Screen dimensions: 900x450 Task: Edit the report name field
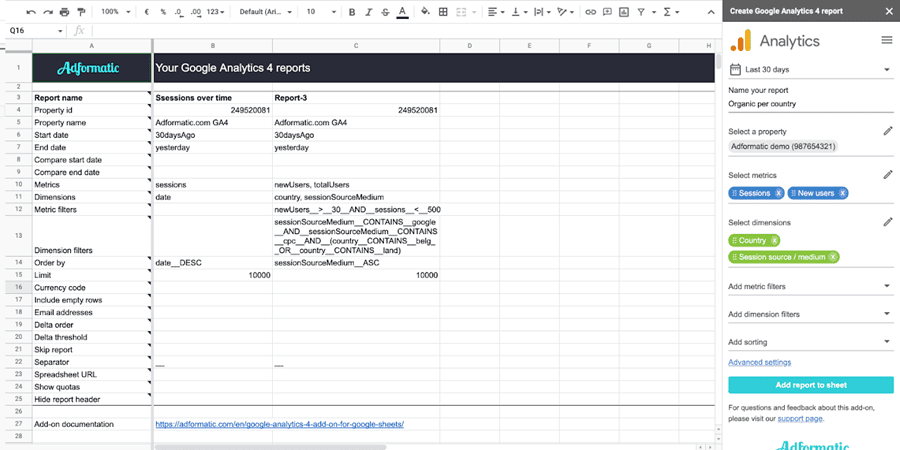pyautogui.click(x=811, y=104)
